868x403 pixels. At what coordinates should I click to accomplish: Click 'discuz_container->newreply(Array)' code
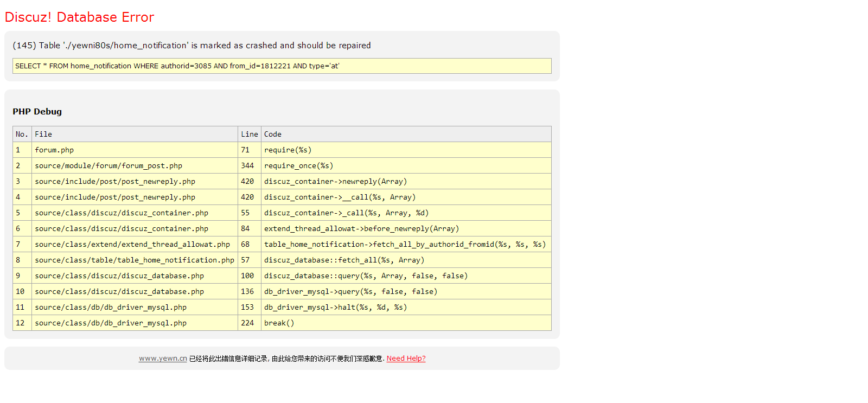point(406,181)
